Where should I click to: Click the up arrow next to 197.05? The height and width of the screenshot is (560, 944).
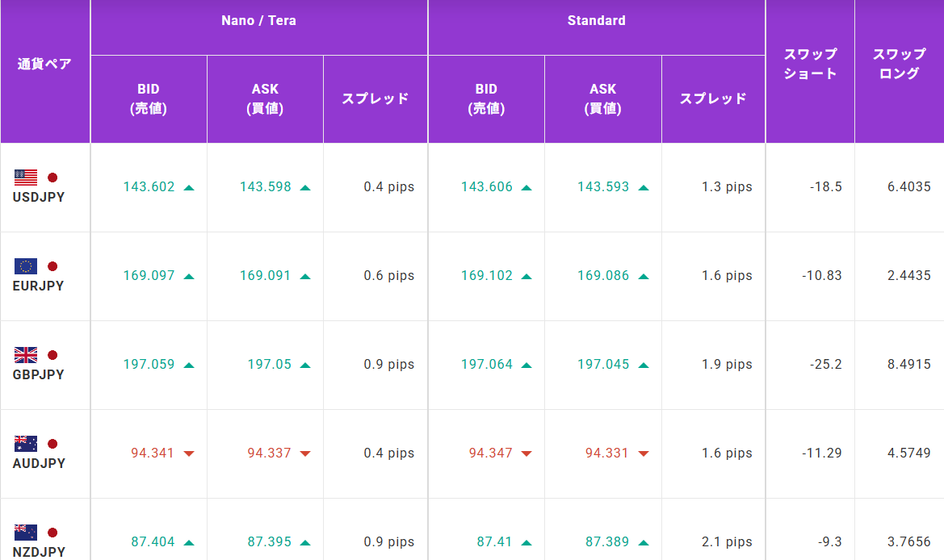tap(305, 365)
